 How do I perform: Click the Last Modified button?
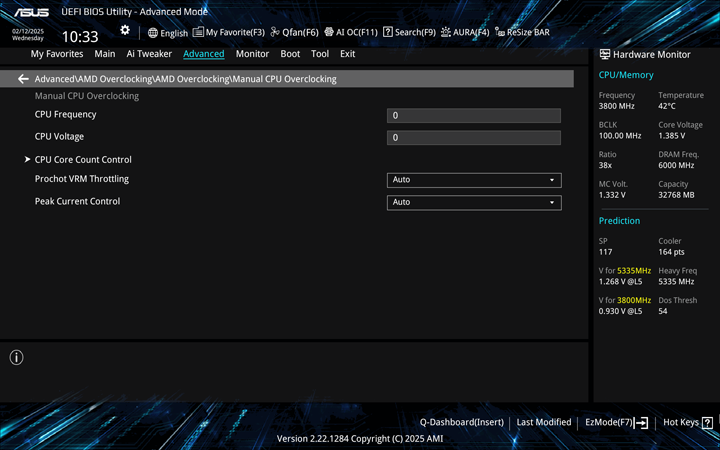click(x=544, y=423)
